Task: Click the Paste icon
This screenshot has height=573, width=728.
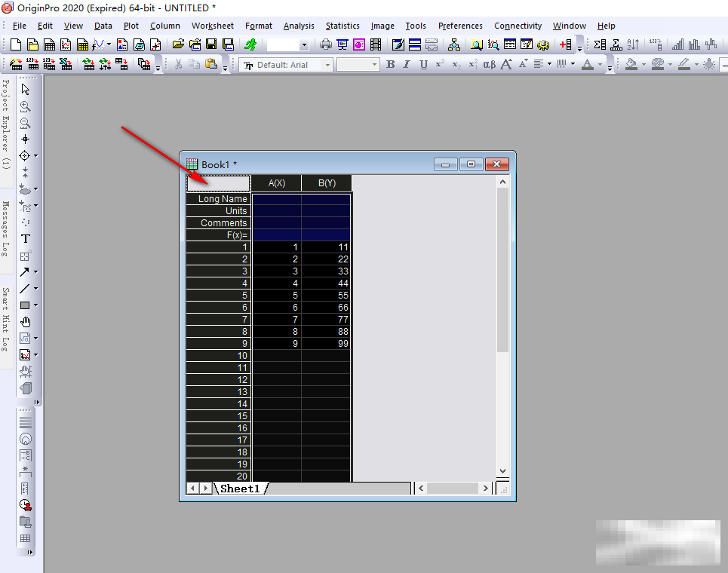Action: pos(211,65)
